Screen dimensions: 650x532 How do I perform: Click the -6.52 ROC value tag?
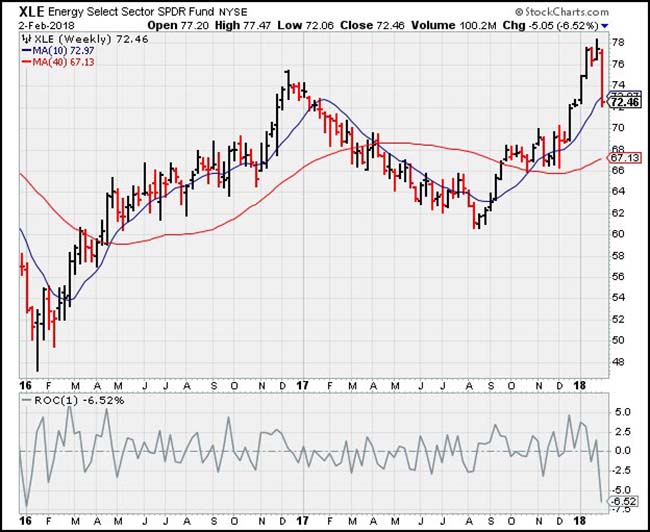point(623,501)
